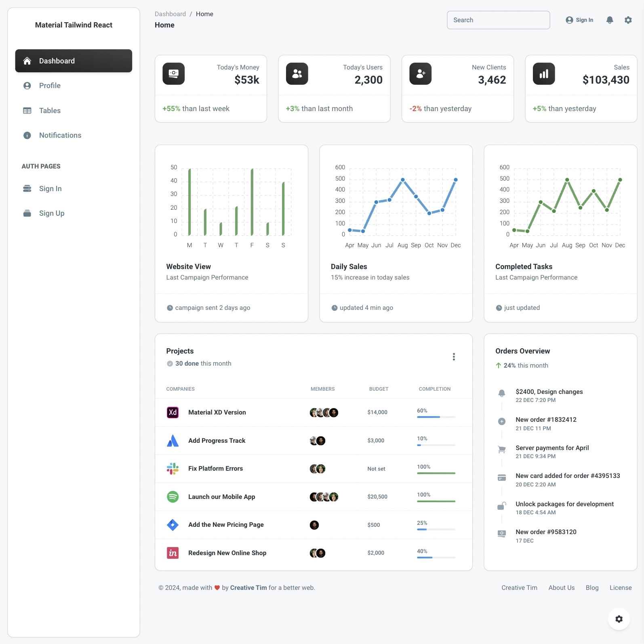Click the Sales bar chart icon
The image size is (644, 644).
point(544,74)
